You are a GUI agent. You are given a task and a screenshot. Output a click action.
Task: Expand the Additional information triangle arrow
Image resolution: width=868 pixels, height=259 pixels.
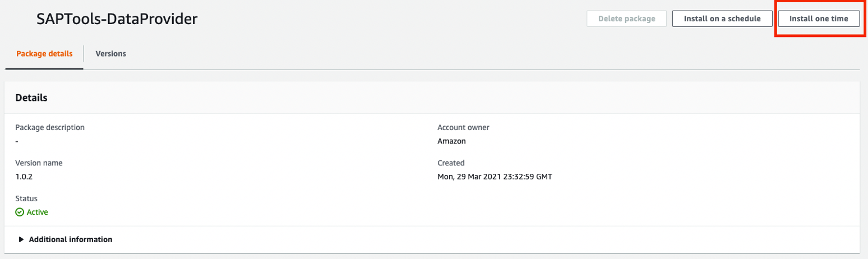pos(21,239)
